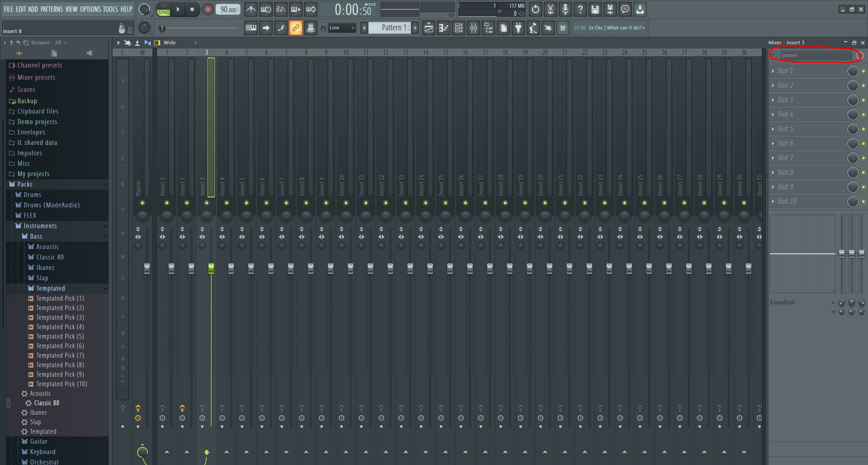Open the OPTIONS menu

click(x=90, y=9)
